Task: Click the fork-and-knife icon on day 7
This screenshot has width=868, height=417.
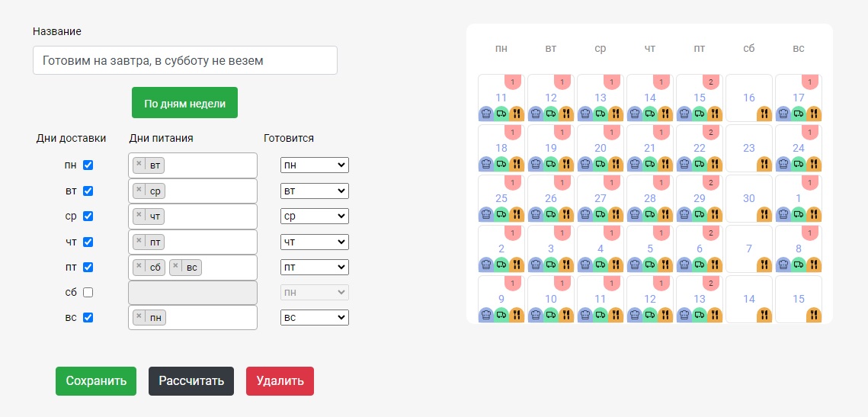Action: pos(764,264)
